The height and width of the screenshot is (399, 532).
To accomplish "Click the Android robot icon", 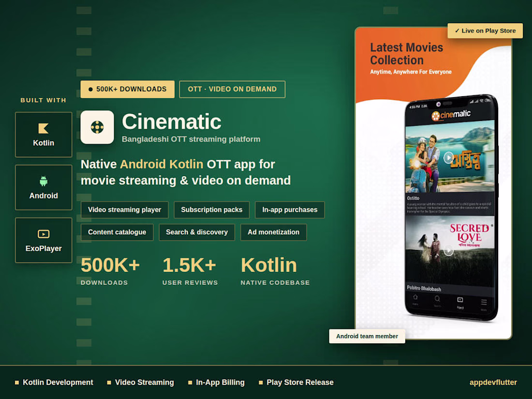I will click(x=44, y=181).
